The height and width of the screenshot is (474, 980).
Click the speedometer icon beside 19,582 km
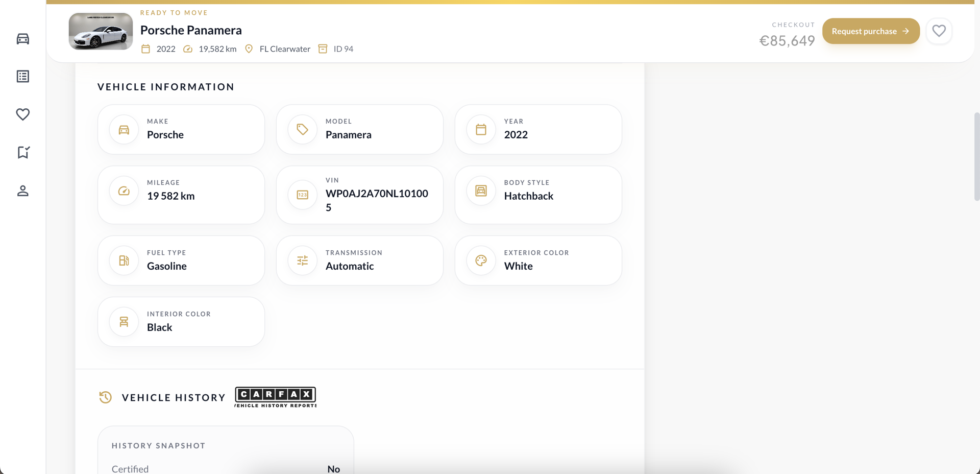(x=188, y=49)
